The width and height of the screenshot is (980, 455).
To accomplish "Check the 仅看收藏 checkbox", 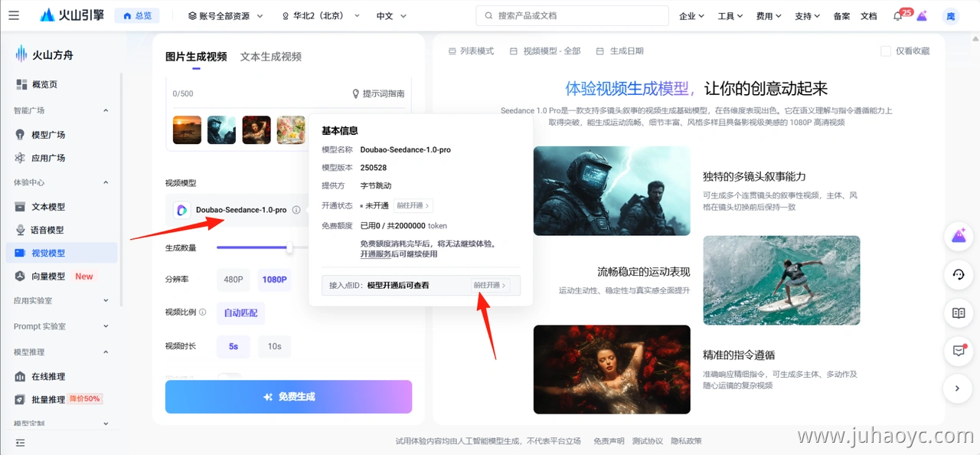I will (x=887, y=51).
